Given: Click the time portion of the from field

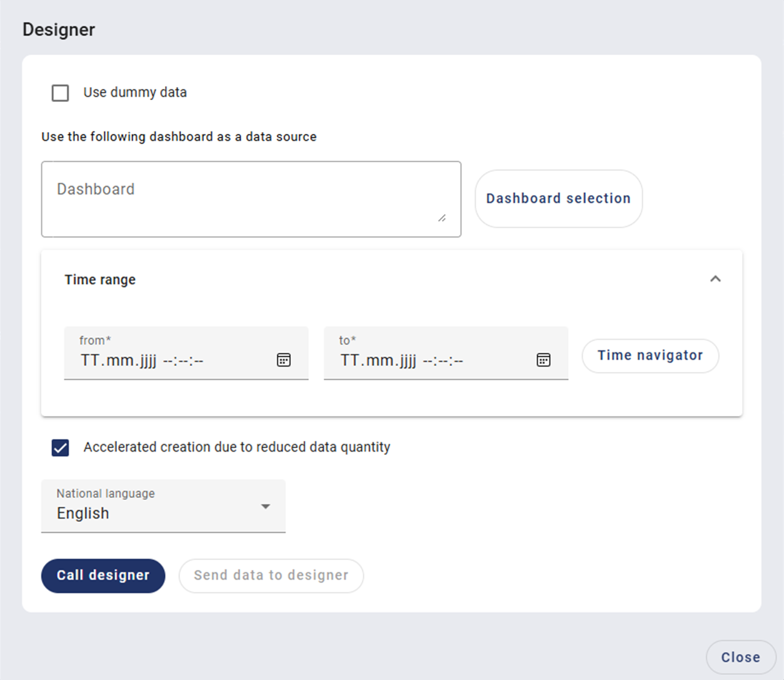Looking at the screenshot, I should click(x=183, y=361).
